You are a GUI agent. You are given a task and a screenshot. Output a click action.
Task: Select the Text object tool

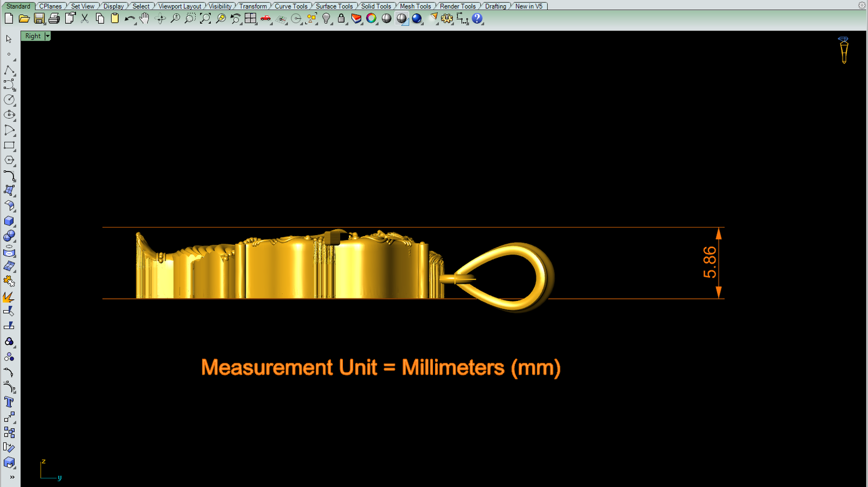point(9,402)
